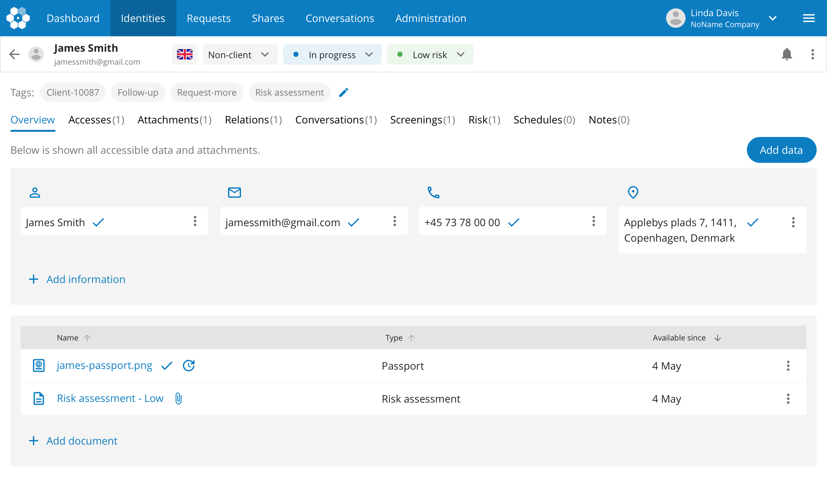The width and height of the screenshot is (827, 504).
Task: Click the back arrow beside James Smith
Action: [x=15, y=54]
